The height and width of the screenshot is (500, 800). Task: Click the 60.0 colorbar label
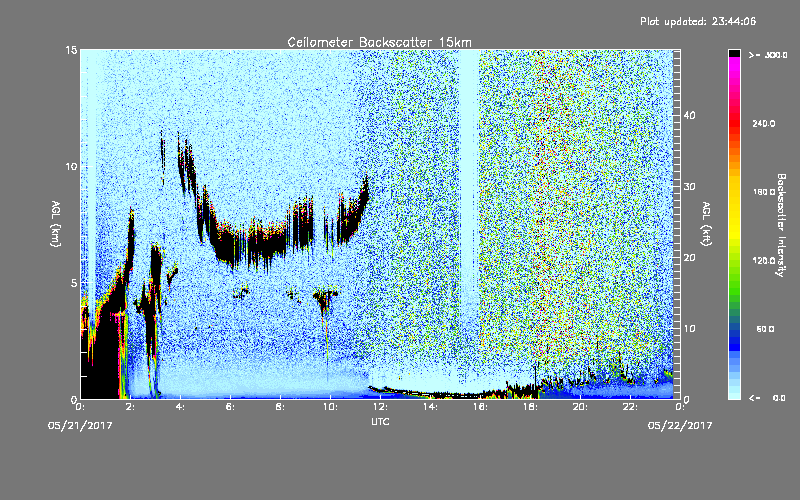click(x=765, y=329)
